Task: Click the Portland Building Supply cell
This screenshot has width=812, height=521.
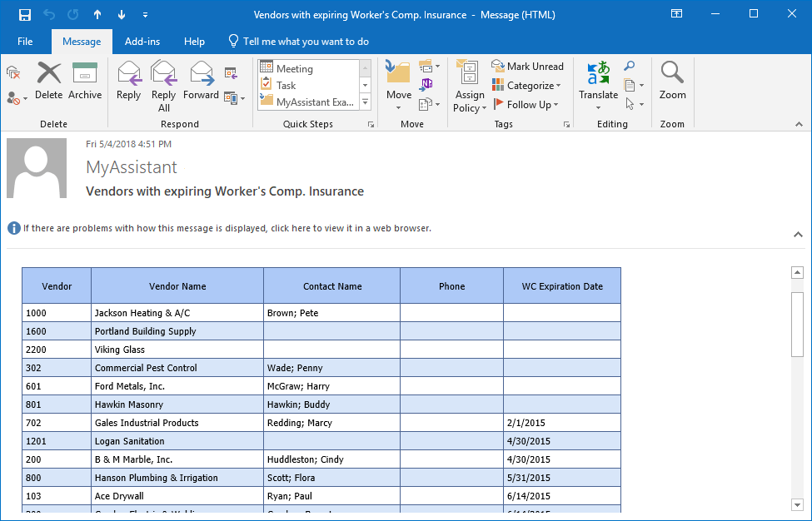Action: pyautogui.click(x=177, y=331)
